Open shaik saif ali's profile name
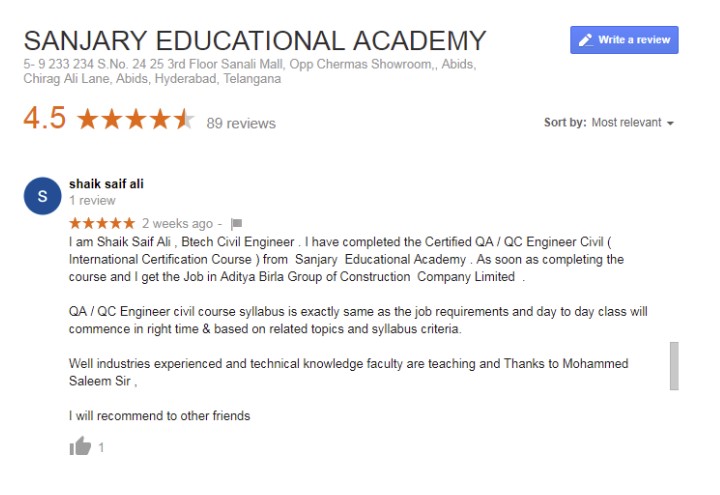The width and height of the screenshot is (720, 495). coord(106,184)
